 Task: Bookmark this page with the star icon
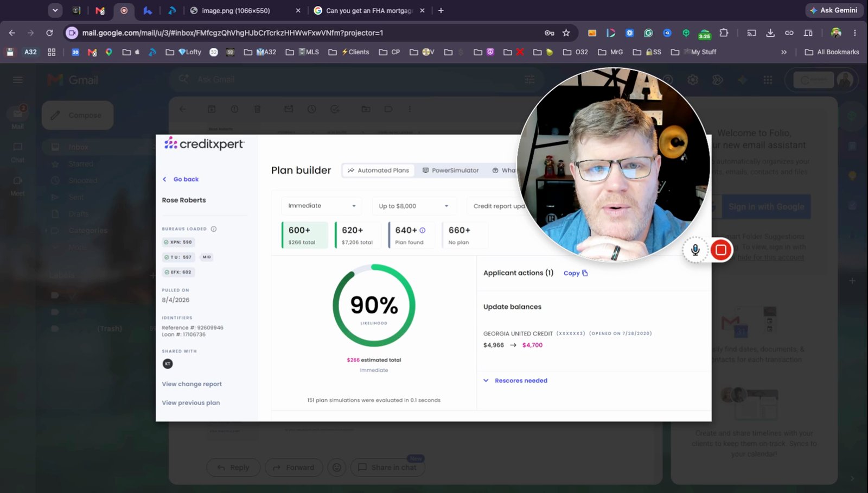coord(566,33)
